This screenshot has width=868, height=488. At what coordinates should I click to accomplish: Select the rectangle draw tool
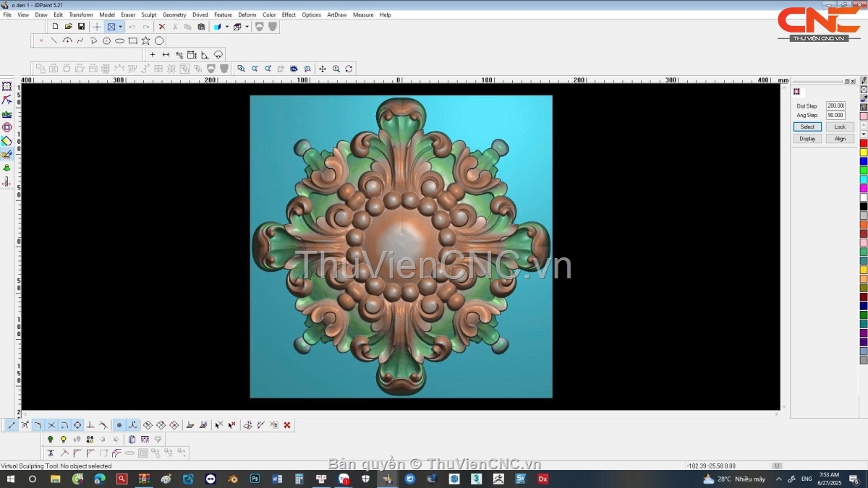pyautogui.click(x=132, y=40)
